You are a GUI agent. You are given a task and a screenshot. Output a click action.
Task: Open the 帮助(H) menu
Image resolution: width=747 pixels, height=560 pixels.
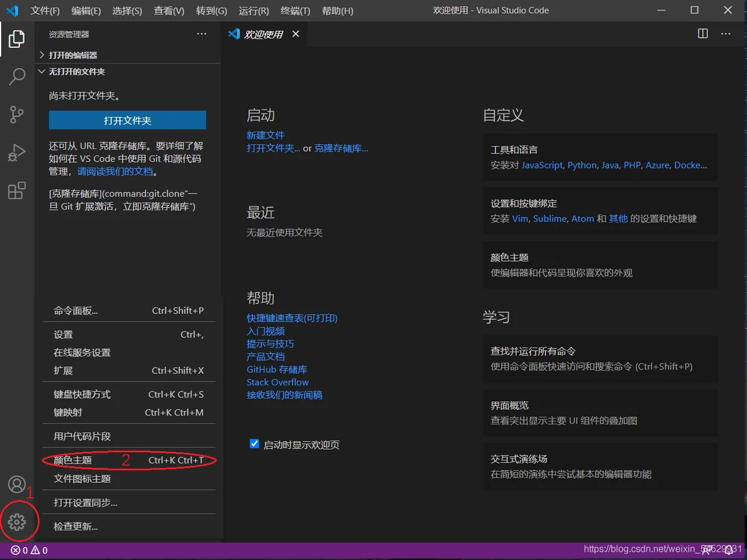[x=337, y=11]
